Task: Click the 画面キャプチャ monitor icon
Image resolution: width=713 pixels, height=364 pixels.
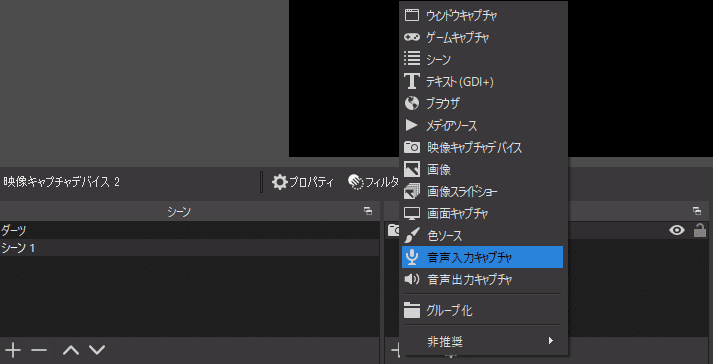Action: tap(412, 213)
